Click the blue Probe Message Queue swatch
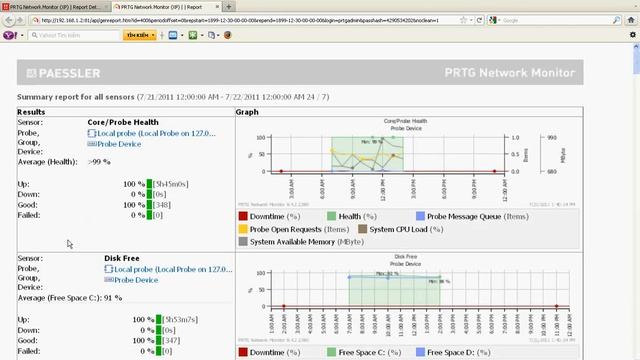The width and height of the screenshot is (640, 360). point(420,216)
